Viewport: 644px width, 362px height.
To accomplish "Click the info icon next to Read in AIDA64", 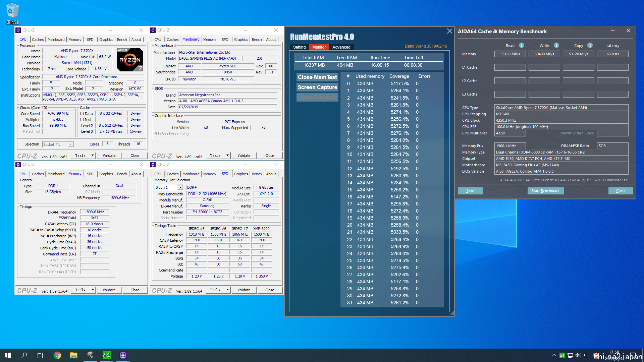I will click(522, 45).
